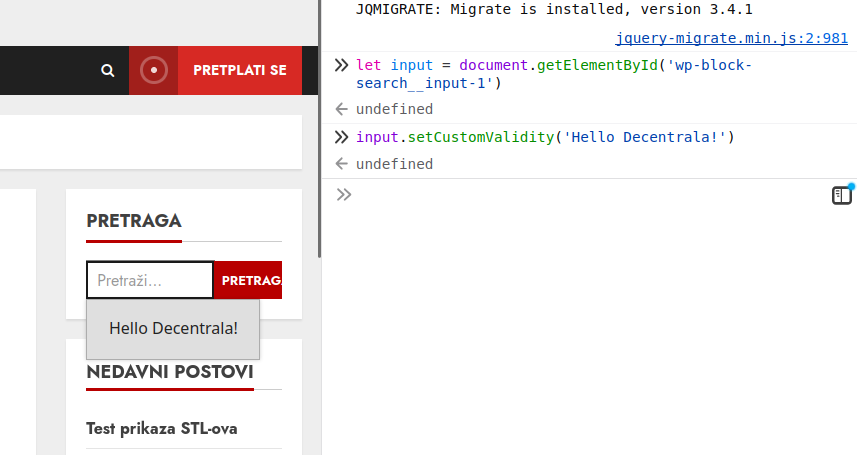
Task: Click the chevrons before 'let input' command
Action: (342, 65)
